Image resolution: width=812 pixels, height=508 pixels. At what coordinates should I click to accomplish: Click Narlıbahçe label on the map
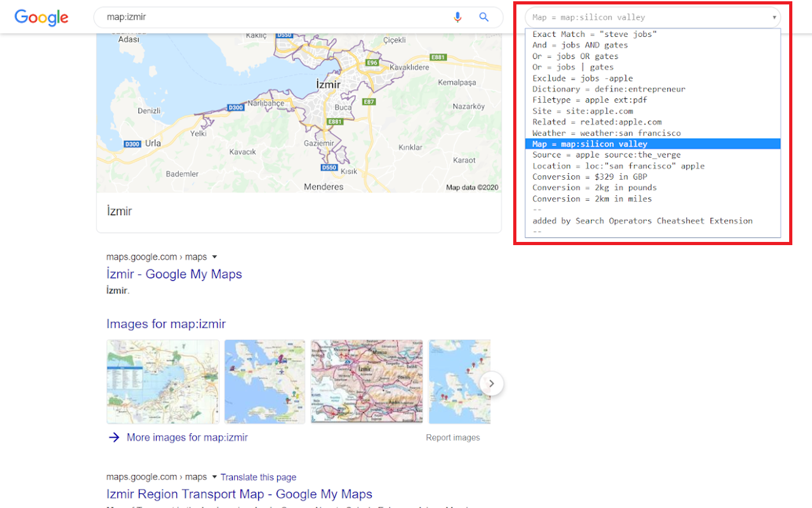(x=266, y=103)
